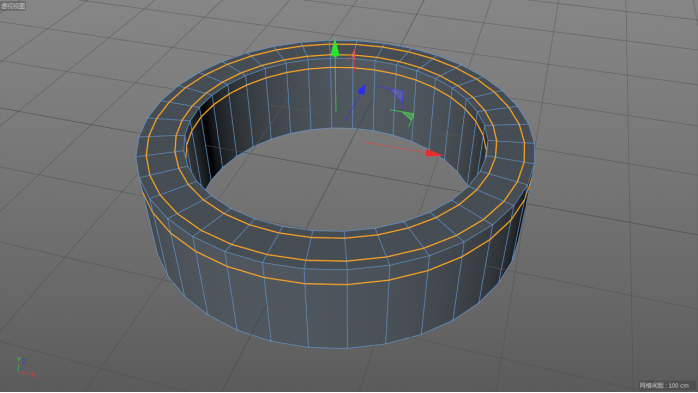Select the innermost orange edge loop on top
Screen dimensions: 698x393
[x=344, y=238]
